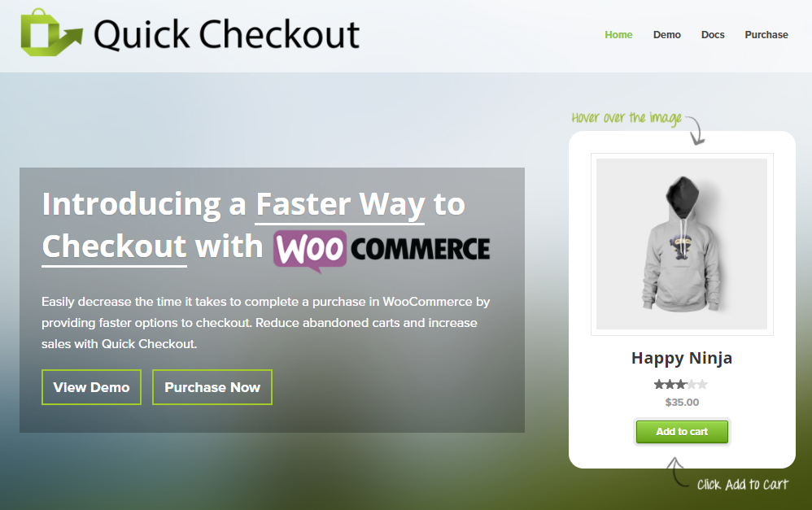This screenshot has height=510, width=812.
Task: Open the Happy Ninja product title
Action: [x=682, y=358]
